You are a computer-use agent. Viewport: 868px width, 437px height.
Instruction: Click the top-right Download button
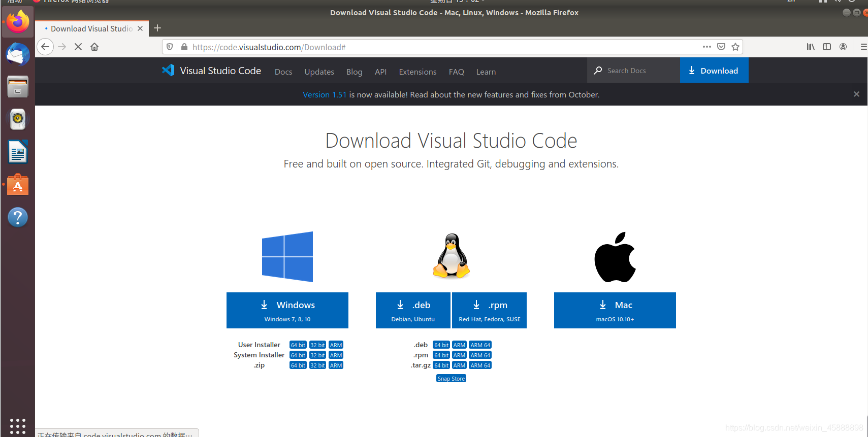714,71
